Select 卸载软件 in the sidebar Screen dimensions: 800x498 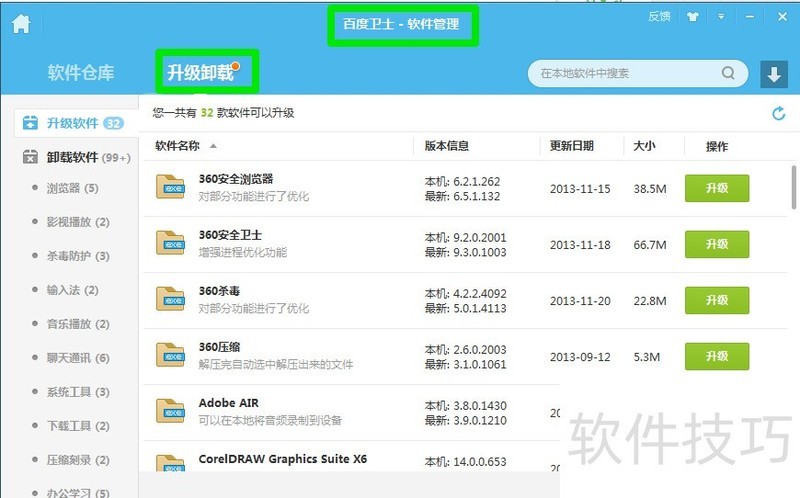click(x=72, y=157)
